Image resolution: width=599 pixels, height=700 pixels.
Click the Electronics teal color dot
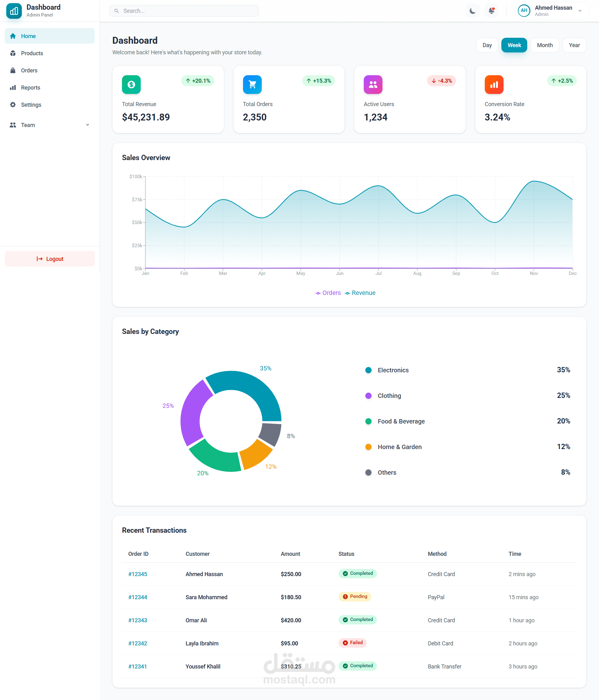pyautogui.click(x=368, y=370)
